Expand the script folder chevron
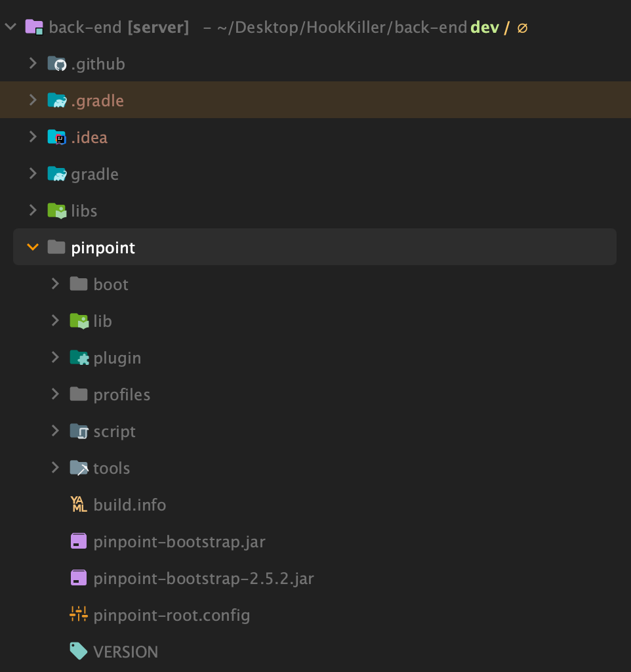 pyautogui.click(x=55, y=430)
